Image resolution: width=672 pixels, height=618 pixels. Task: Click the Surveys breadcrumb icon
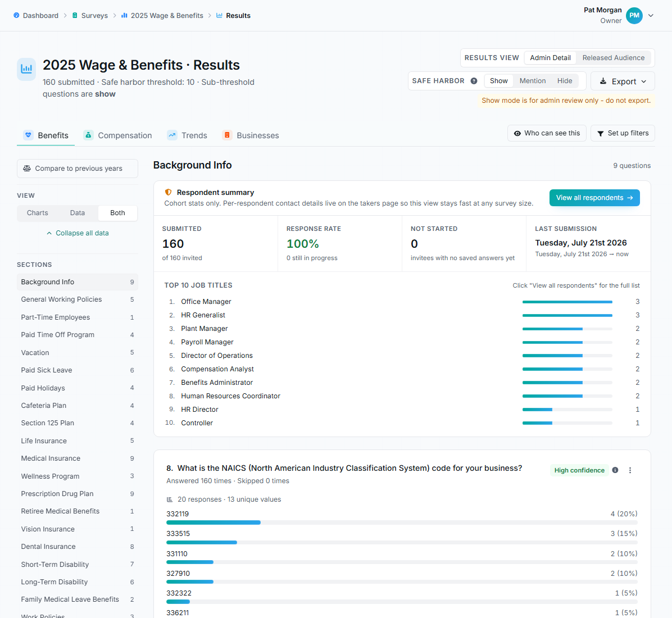(75, 15)
